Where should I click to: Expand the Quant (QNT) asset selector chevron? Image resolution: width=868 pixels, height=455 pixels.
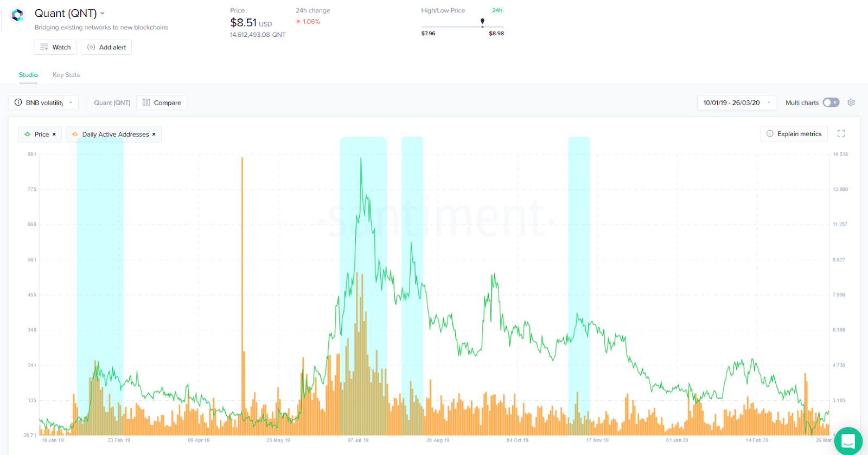(x=103, y=13)
